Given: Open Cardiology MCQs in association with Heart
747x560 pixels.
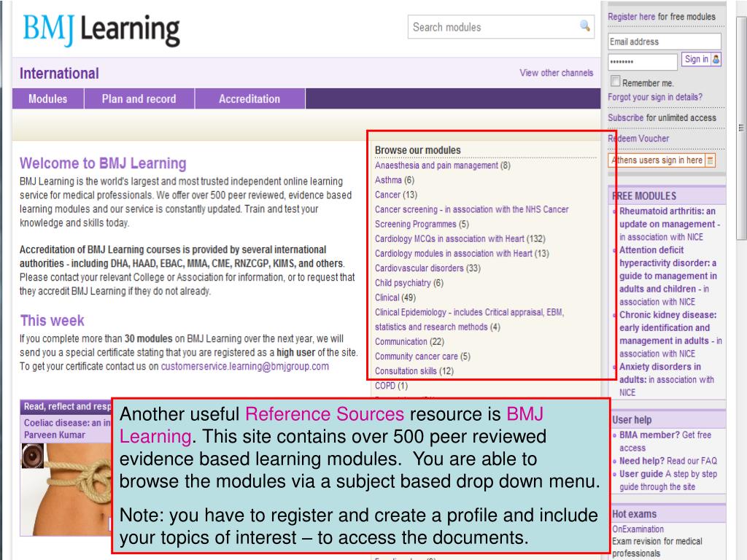Looking at the screenshot, I should coord(460,238).
